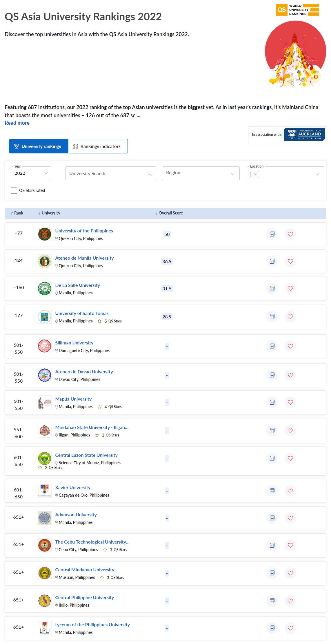Add Ateneo de Manila University to compare

272,261
